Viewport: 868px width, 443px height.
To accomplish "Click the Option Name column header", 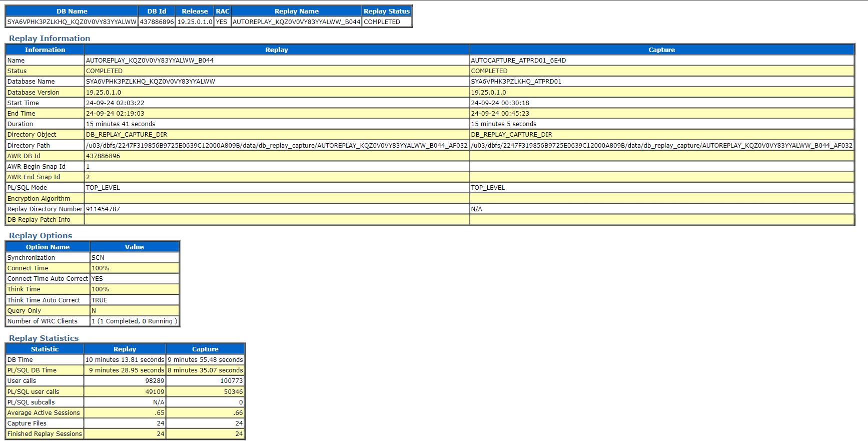I will click(48, 247).
